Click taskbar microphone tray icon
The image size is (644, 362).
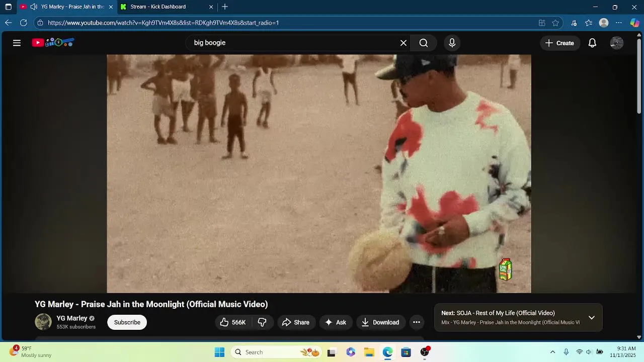click(566, 352)
